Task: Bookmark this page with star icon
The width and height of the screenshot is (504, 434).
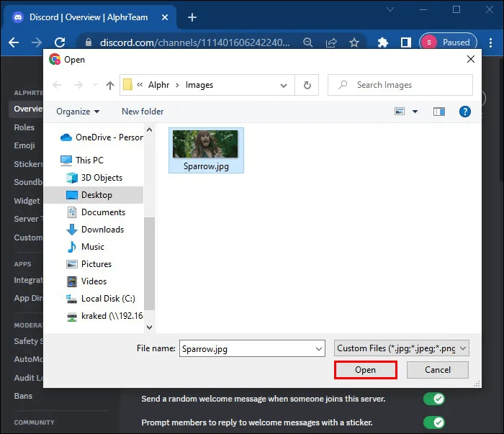Action: coord(354,42)
